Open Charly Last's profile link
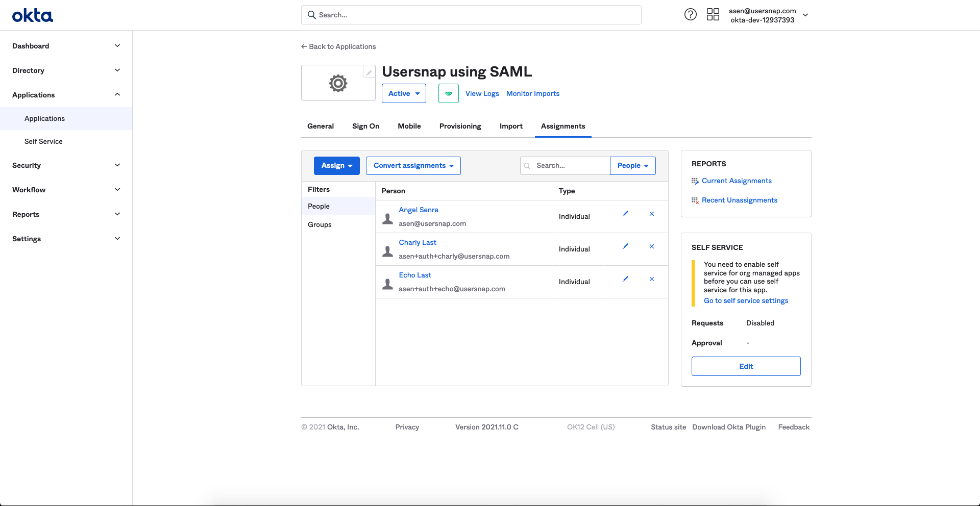The height and width of the screenshot is (506, 980). point(418,242)
